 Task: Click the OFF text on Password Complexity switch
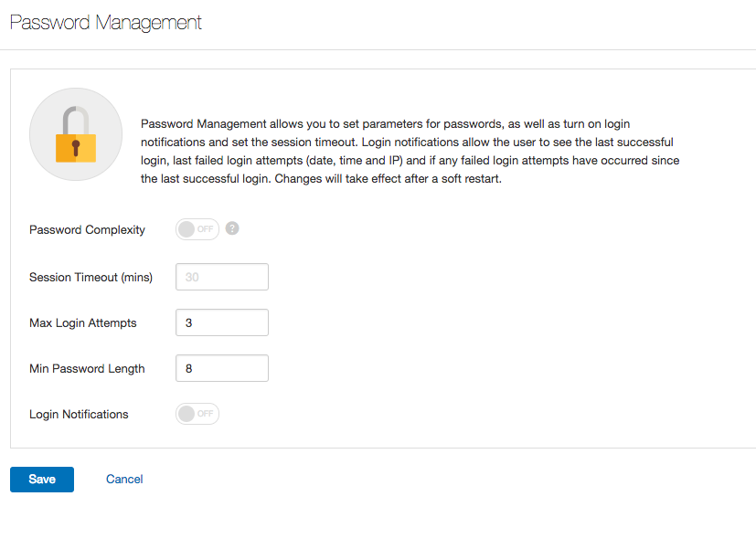pos(205,229)
